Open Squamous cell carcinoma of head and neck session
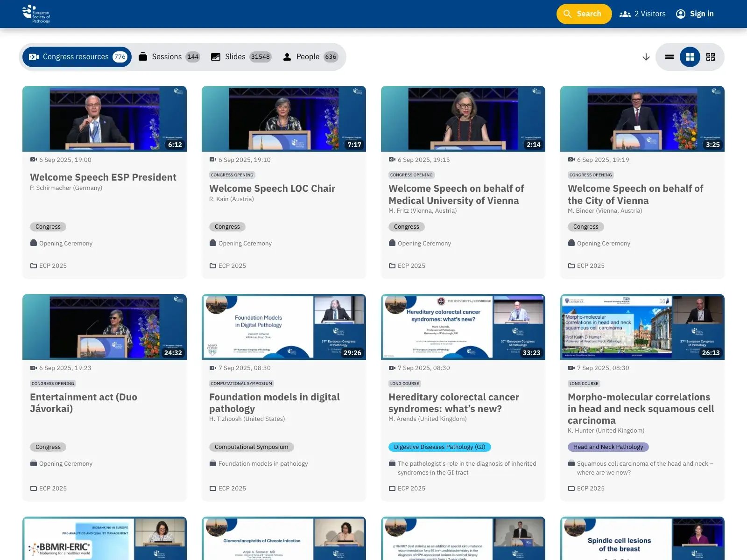Image resolution: width=747 pixels, height=560 pixels. point(645,468)
